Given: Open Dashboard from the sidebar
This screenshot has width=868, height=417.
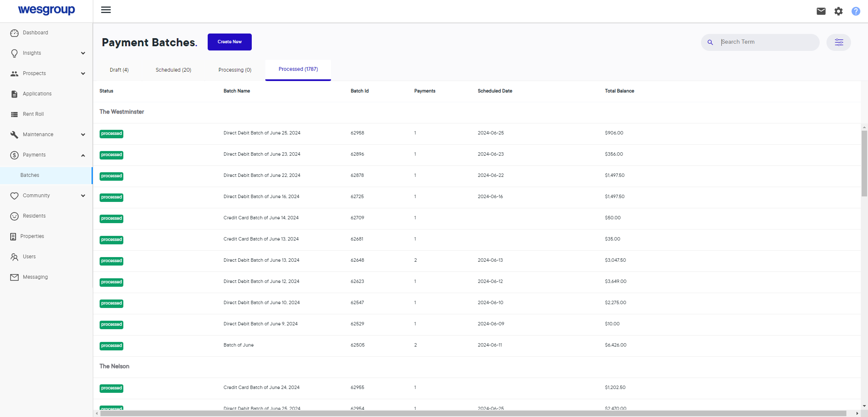Looking at the screenshot, I should [x=35, y=33].
